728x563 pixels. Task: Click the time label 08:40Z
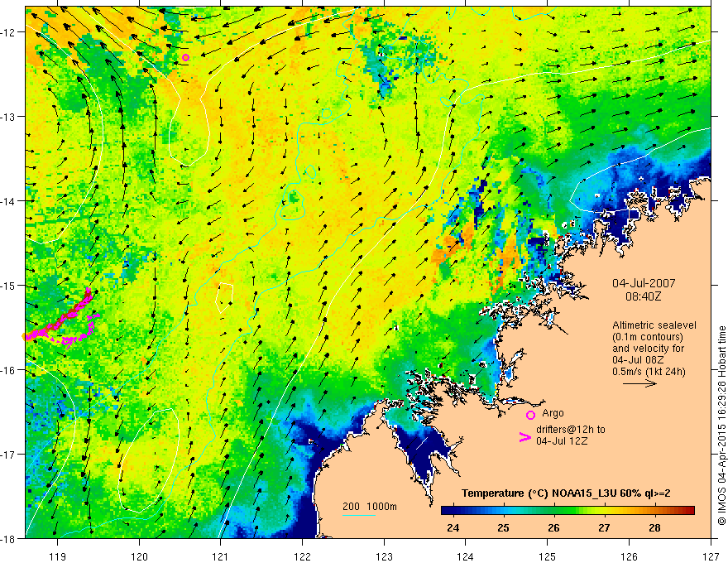(x=644, y=296)
